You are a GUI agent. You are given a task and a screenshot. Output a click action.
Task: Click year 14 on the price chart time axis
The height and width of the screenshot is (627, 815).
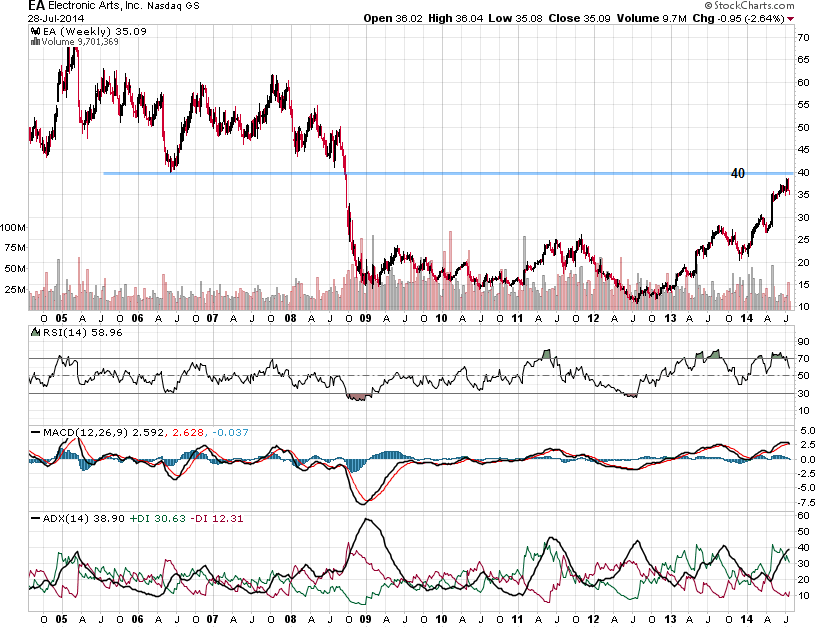tap(746, 318)
